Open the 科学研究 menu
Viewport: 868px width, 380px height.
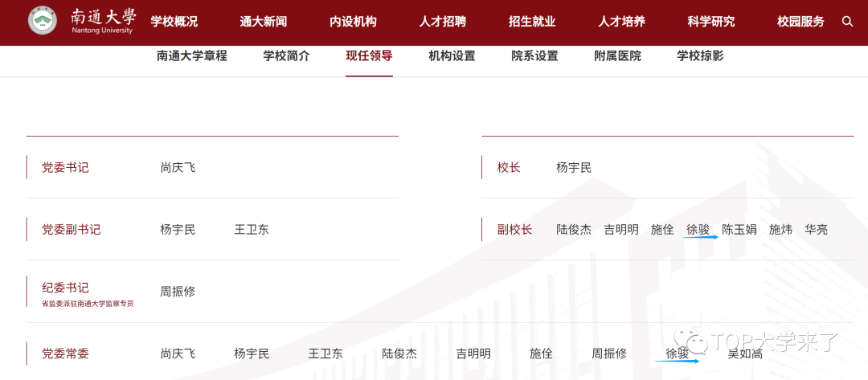711,22
